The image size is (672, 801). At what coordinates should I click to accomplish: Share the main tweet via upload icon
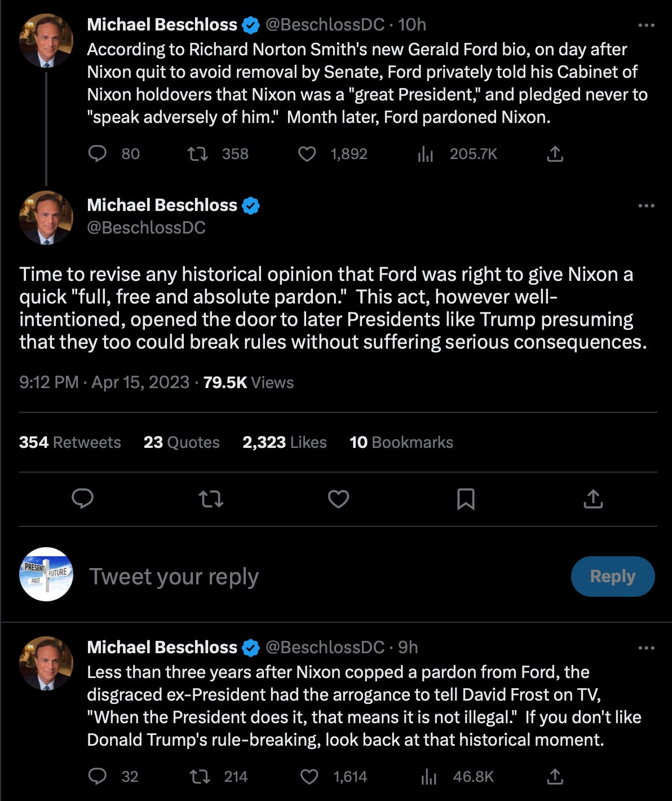[593, 499]
